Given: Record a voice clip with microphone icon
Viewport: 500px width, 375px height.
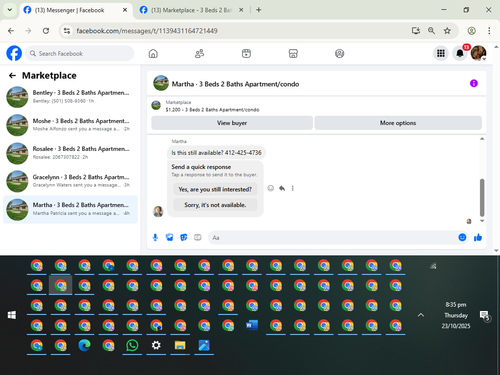Looking at the screenshot, I should point(155,237).
